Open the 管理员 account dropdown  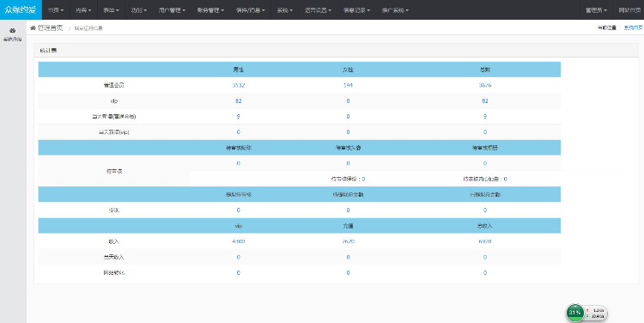[596, 10]
